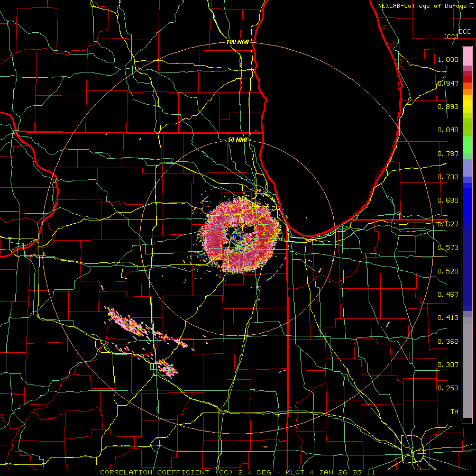Click the 0.947 legend value
The width and height of the screenshot is (476, 476).
pos(448,83)
